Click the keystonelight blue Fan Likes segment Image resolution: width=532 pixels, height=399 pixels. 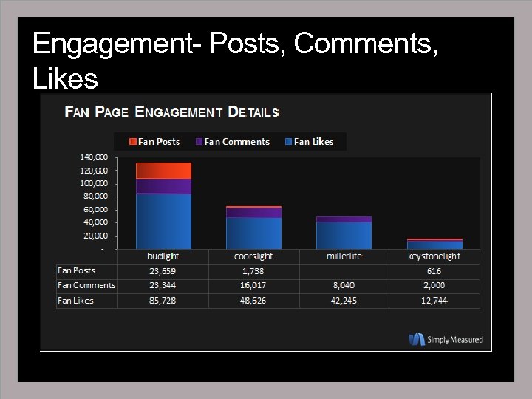point(434,245)
